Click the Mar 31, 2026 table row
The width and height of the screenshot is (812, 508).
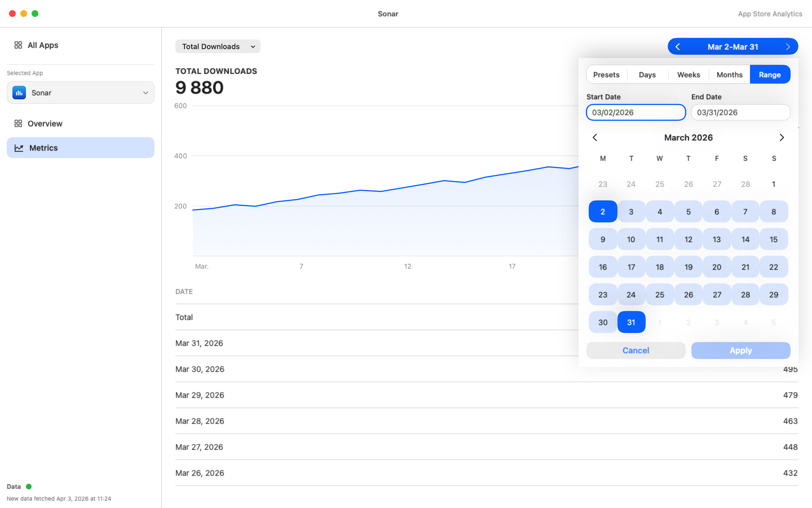pos(487,343)
